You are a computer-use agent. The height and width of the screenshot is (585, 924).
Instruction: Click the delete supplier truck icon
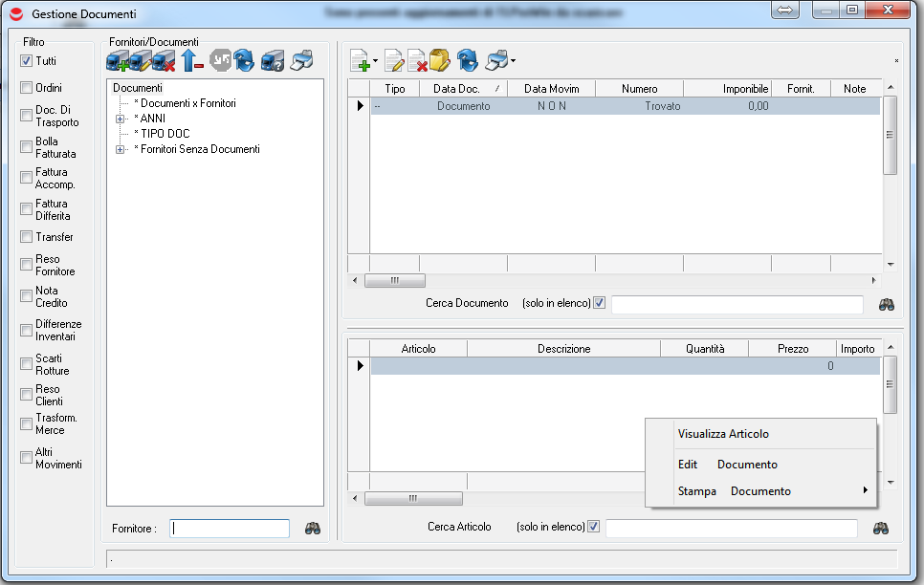click(164, 61)
